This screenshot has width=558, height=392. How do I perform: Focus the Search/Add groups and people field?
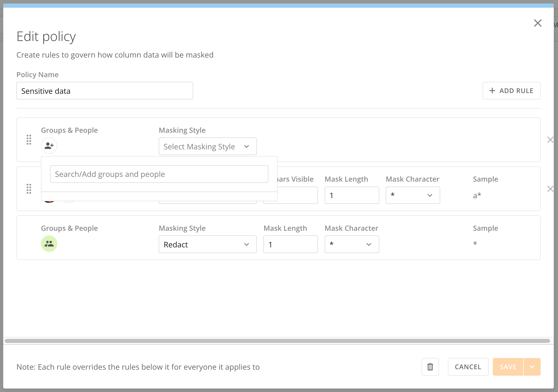tap(159, 174)
